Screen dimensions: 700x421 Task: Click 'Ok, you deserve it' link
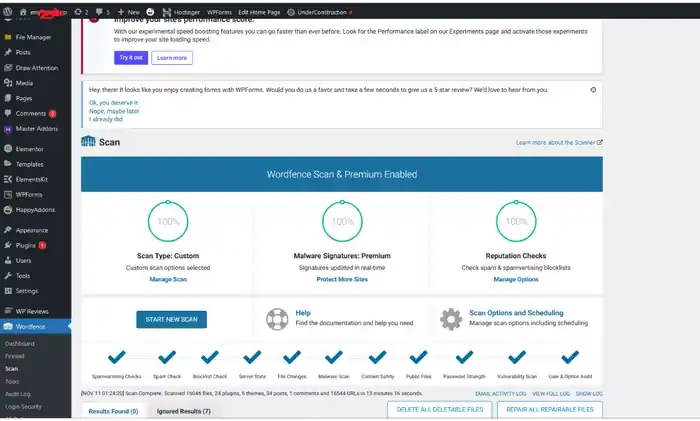(113, 103)
